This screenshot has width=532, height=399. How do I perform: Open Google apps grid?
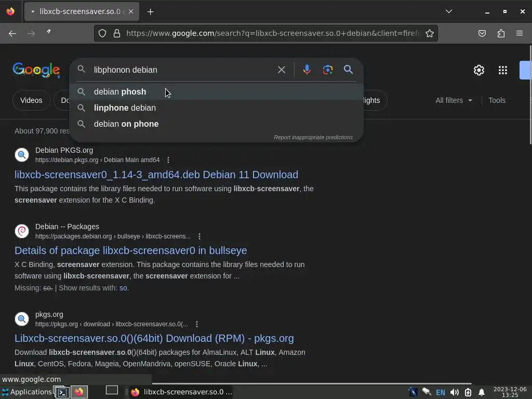coord(503,70)
